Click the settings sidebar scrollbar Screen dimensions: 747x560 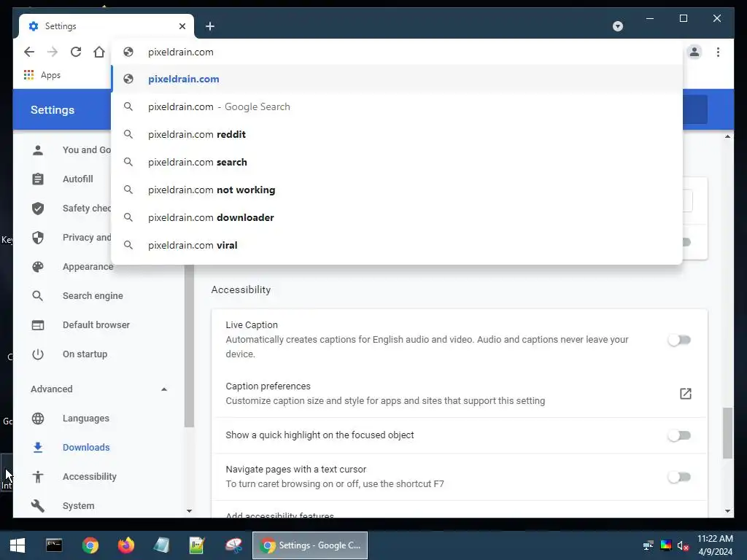(189, 346)
